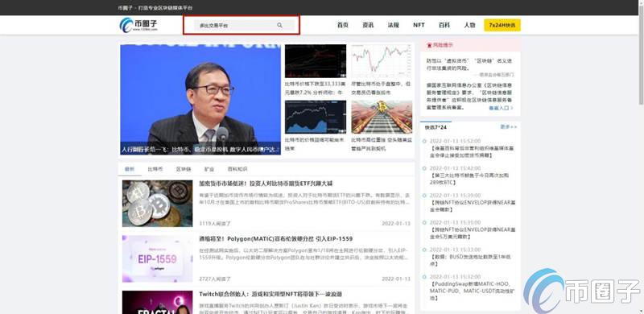The width and height of the screenshot is (644, 314).
Task: Click the 2022-01-13 date beside the 2727人阅读了 count
Action: (396, 279)
